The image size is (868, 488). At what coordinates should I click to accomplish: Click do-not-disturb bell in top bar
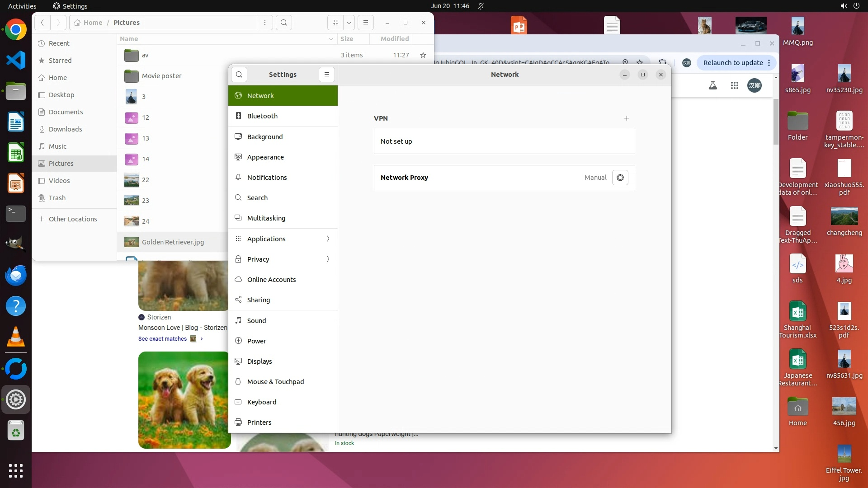pyautogui.click(x=481, y=6)
